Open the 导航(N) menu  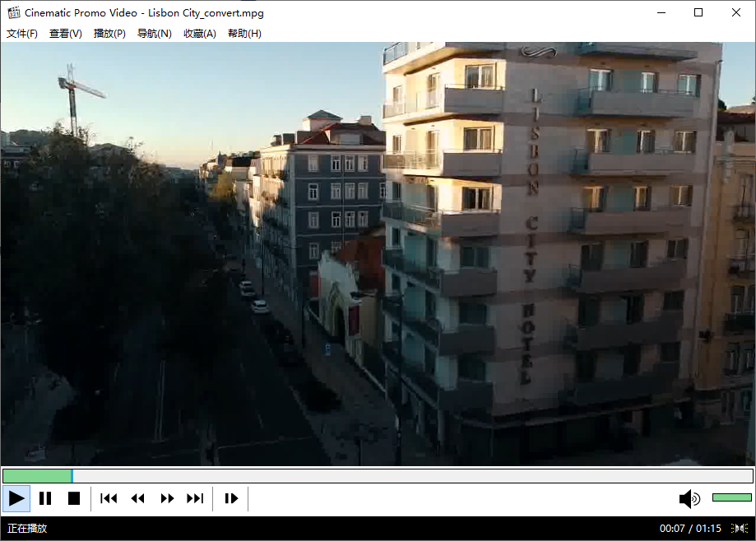tap(155, 33)
